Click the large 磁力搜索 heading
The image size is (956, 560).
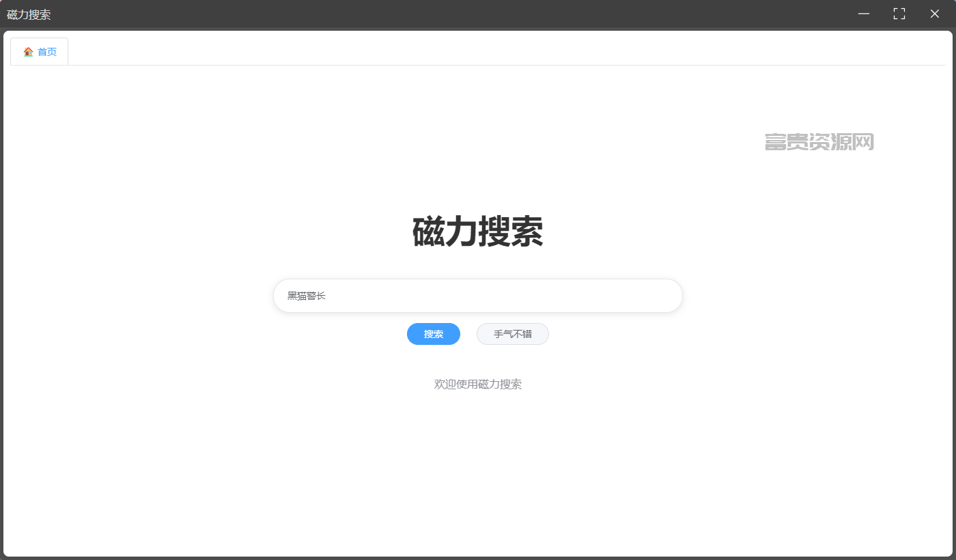478,232
